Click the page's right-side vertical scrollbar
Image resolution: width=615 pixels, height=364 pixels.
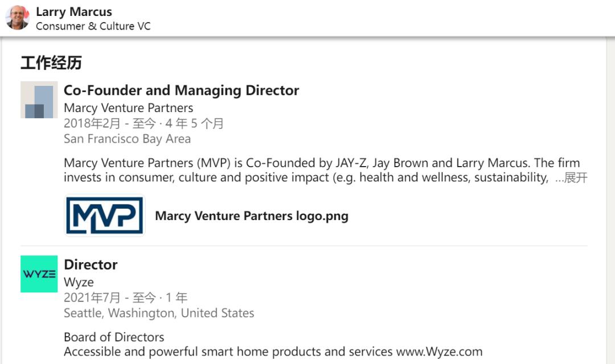coord(610,199)
